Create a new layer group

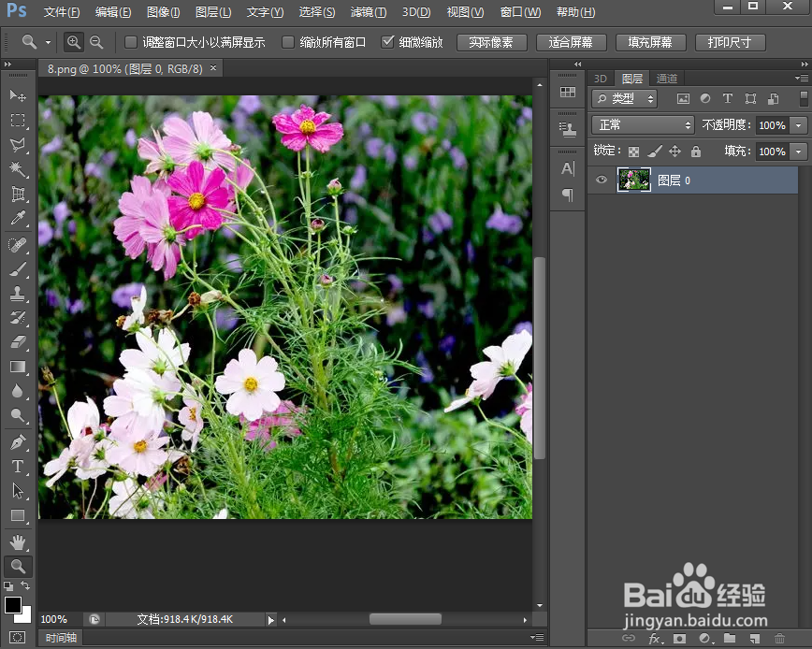729,638
